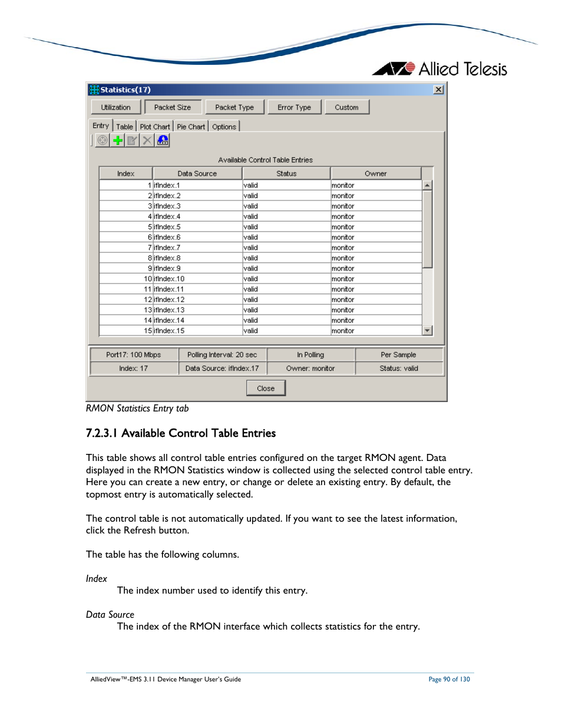Image resolution: width=562 pixels, height=728 pixels.
Task: Switch to Packet Type view
Action: point(234,107)
